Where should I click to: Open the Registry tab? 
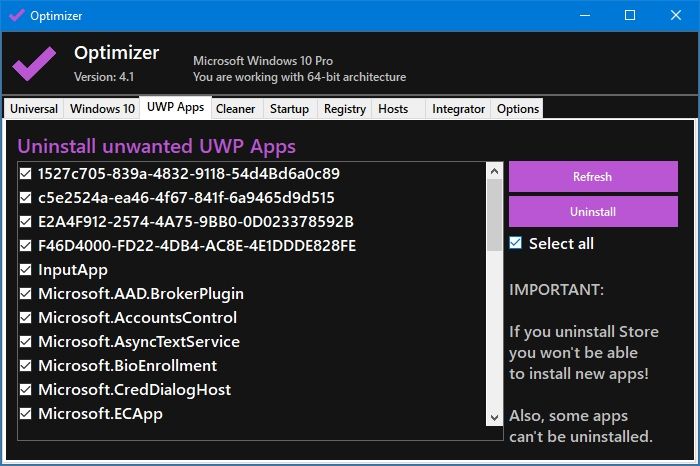(x=345, y=109)
